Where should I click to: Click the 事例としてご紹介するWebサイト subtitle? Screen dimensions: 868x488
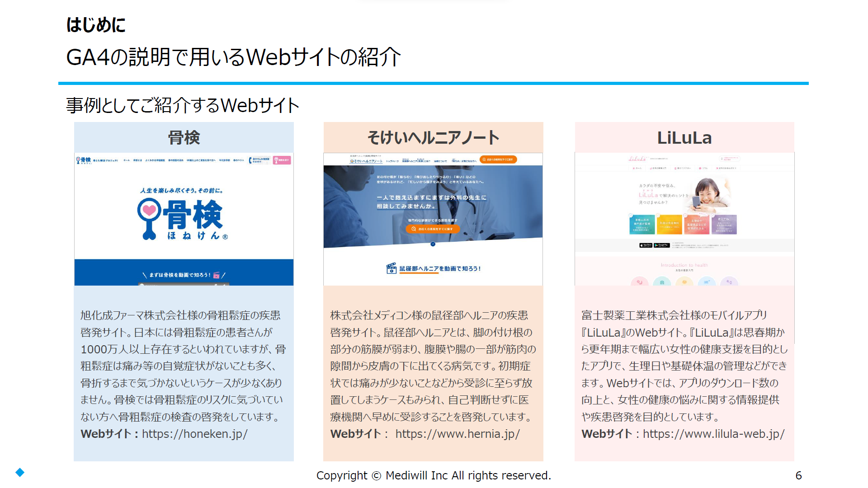183,105
